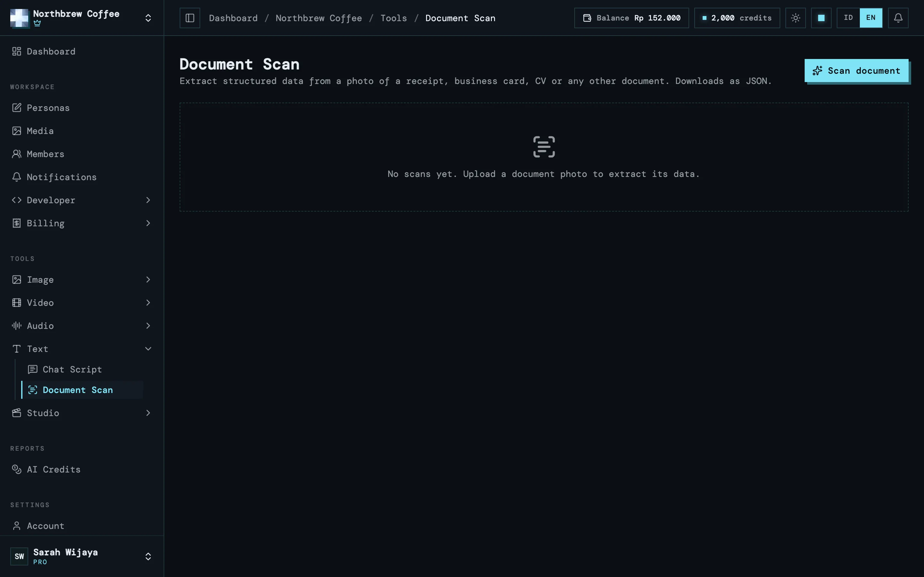This screenshot has width=924, height=577.
Task: Switch language to ID
Action: click(848, 18)
